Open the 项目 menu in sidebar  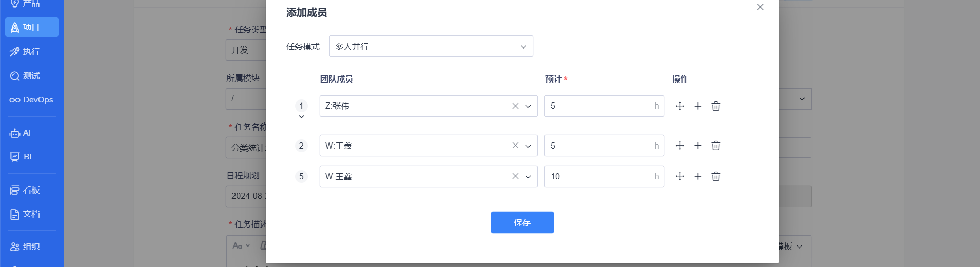[x=32, y=27]
